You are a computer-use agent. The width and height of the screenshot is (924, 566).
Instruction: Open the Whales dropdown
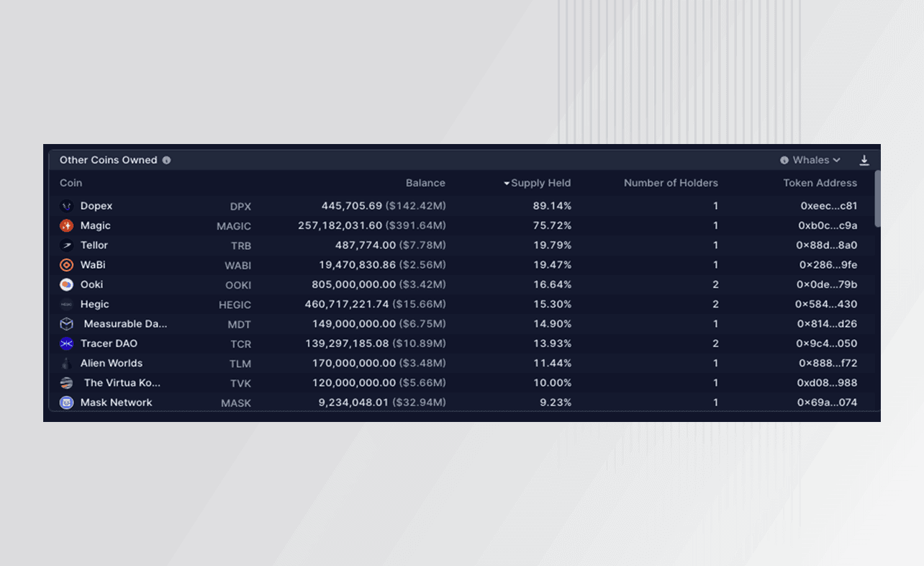coord(816,160)
